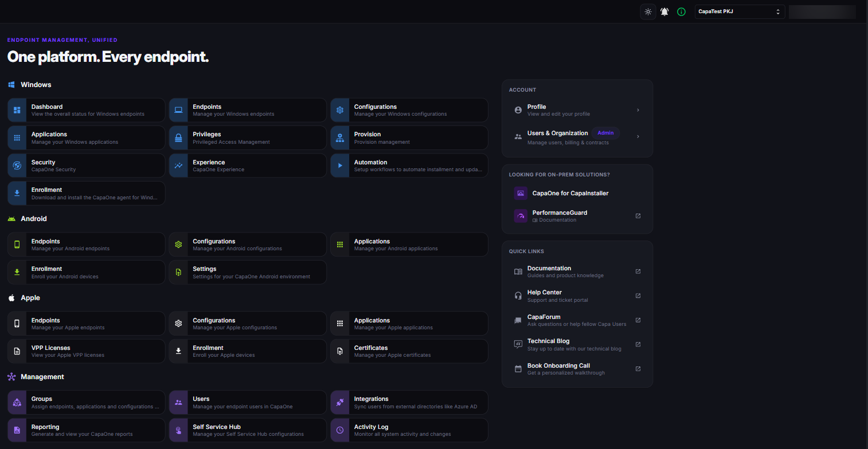Open Apple Enrollment card
This screenshot has width=868, height=449.
(x=248, y=351)
